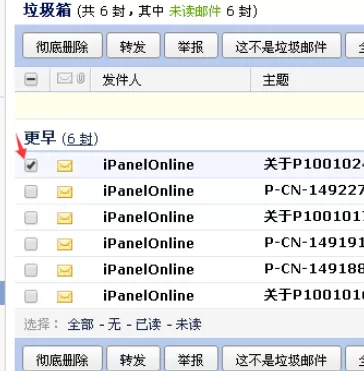Image resolution: width=364 pixels, height=371 pixels.
Task: Click the mail status envelope header icon
Action: (x=64, y=79)
